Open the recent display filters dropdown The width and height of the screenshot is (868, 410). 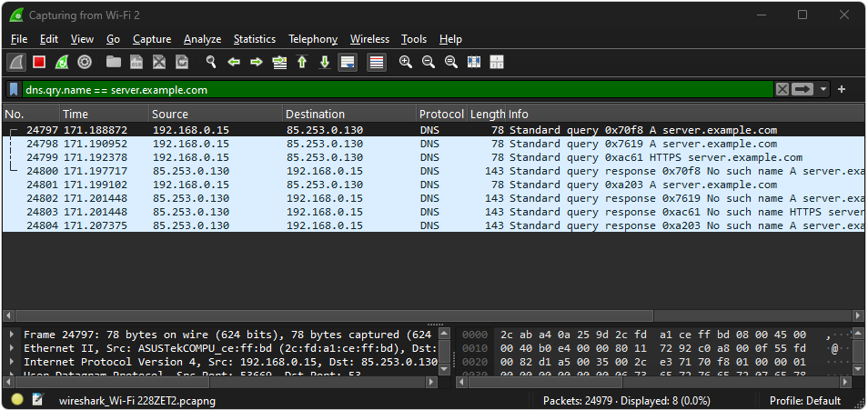coord(823,89)
